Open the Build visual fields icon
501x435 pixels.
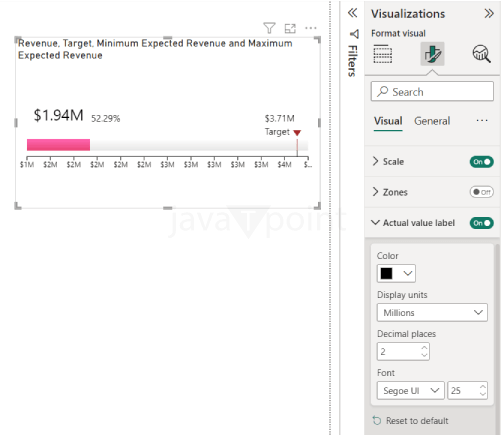tap(382, 54)
